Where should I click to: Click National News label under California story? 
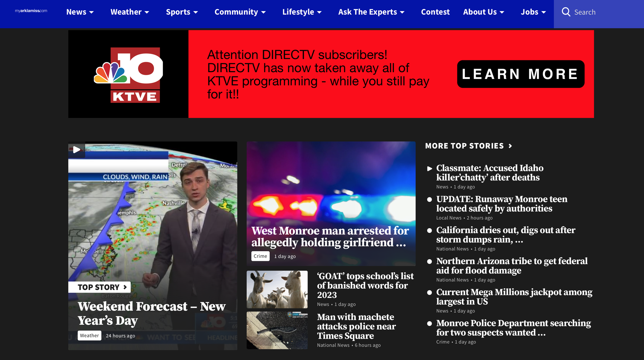coord(452,249)
